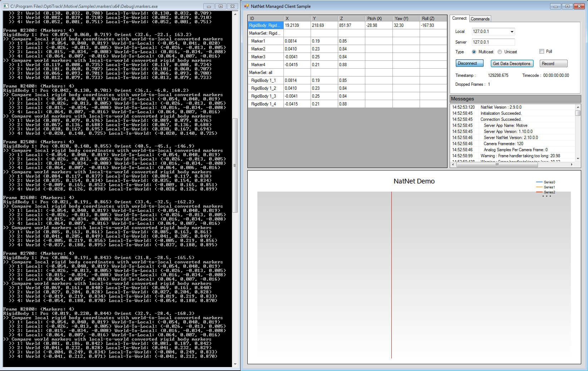Image resolution: width=588 pixels, height=371 pixels.
Task: Click console scrollbar down arrow
Action: tap(235, 364)
